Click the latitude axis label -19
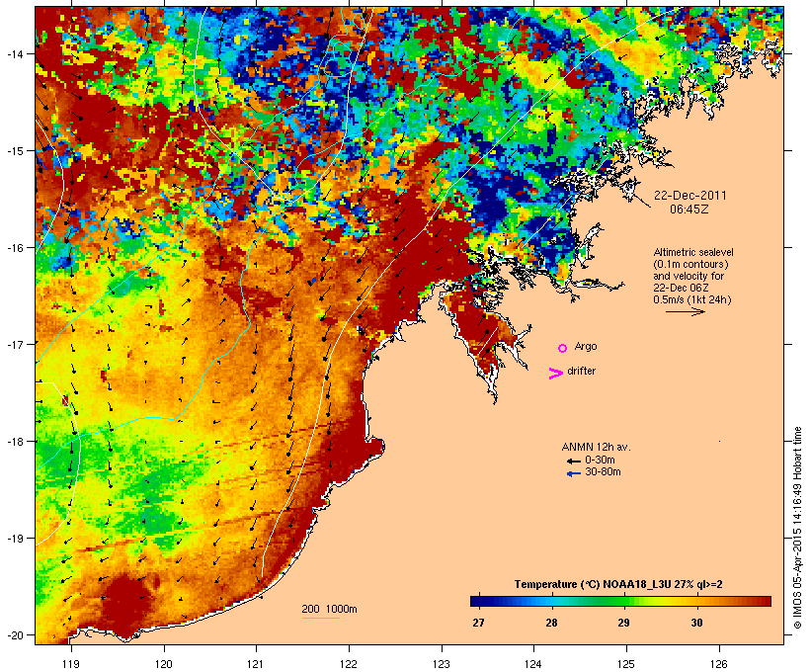 [14, 539]
